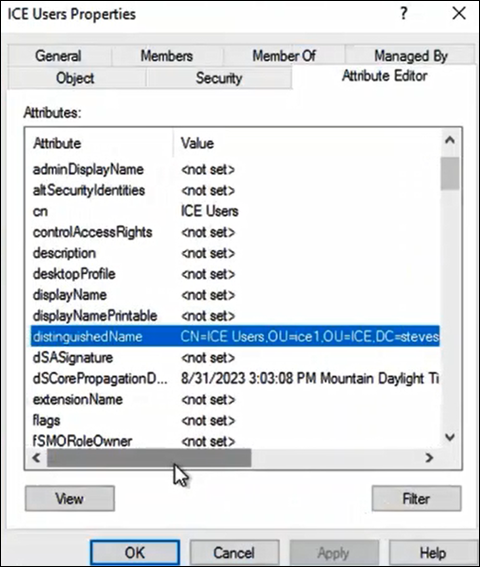
Task: Select the adminDisplayName attribute row
Action: click(235, 170)
